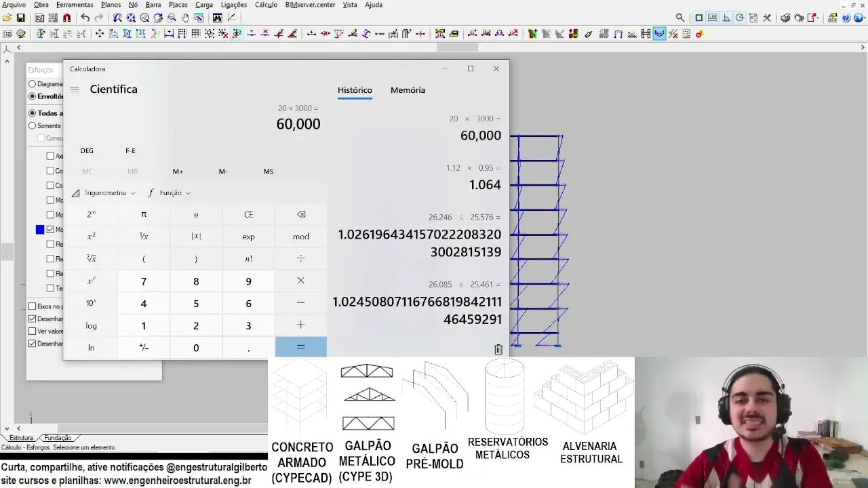Clear calculator history with trash icon
Image resolution: width=868 pixels, height=488 pixels.
point(498,349)
